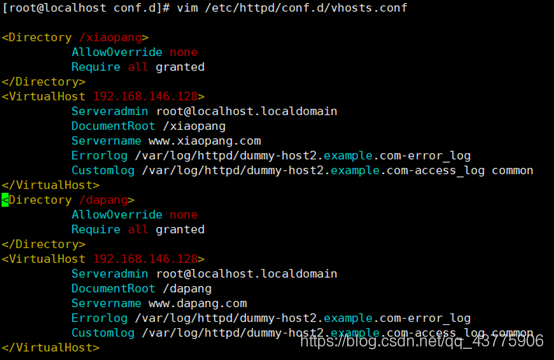
Task: Click "Servername" keyword before www.xiaopang.com
Action: [106, 141]
